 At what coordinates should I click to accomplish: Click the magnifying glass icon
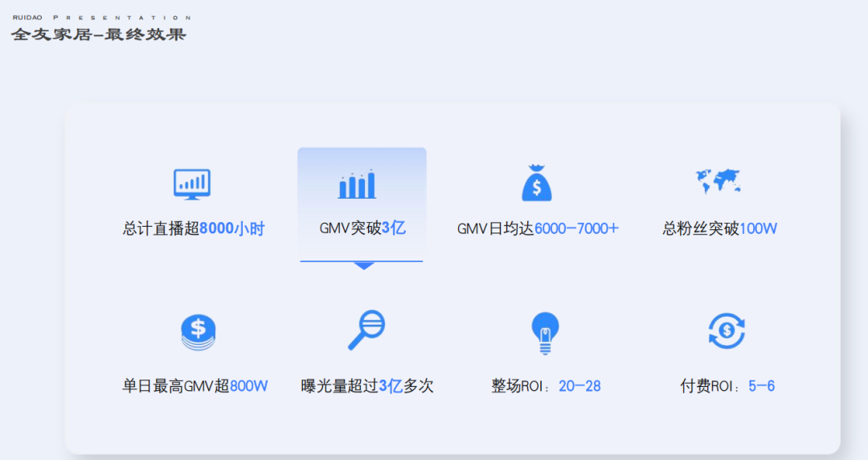[366, 331]
